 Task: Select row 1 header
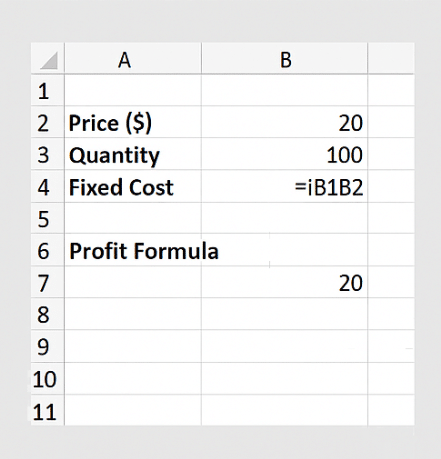[x=48, y=90]
